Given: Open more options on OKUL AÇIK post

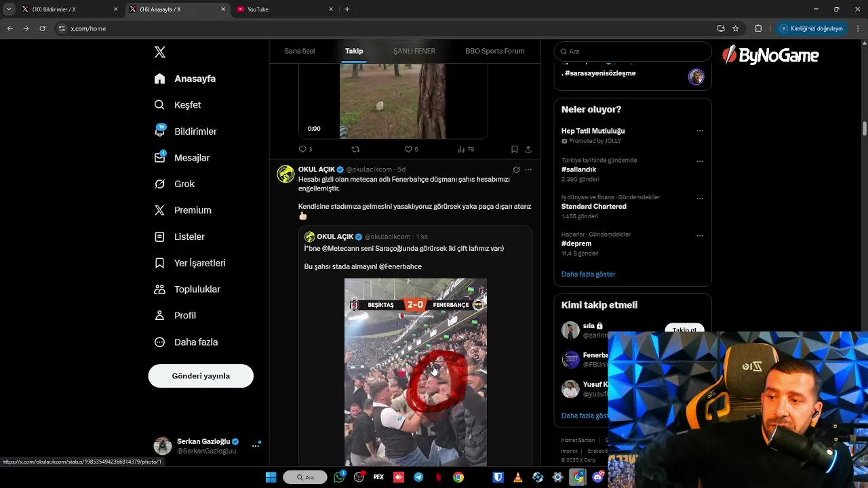Looking at the screenshot, I should (528, 169).
